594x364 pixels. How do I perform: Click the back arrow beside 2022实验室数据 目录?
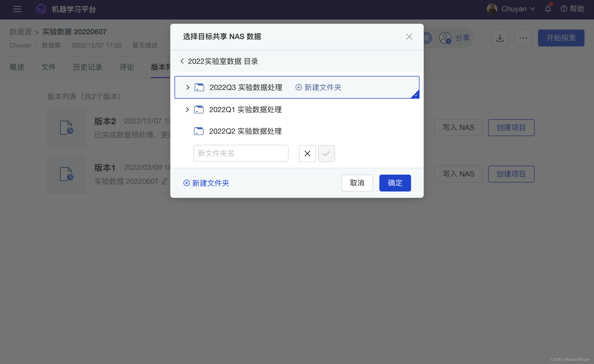[182, 61]
